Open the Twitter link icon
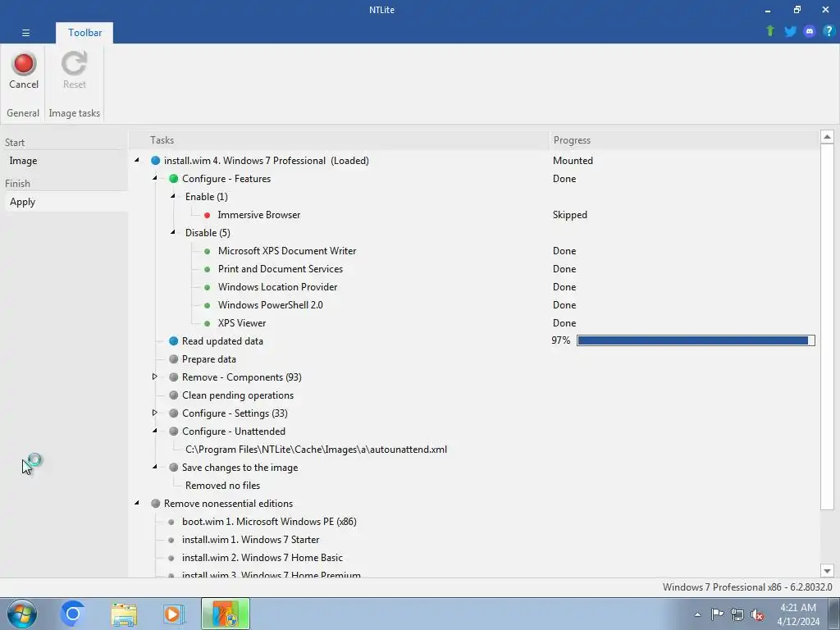Viewport: 840px width, 630px height. (x=790, y=31)
